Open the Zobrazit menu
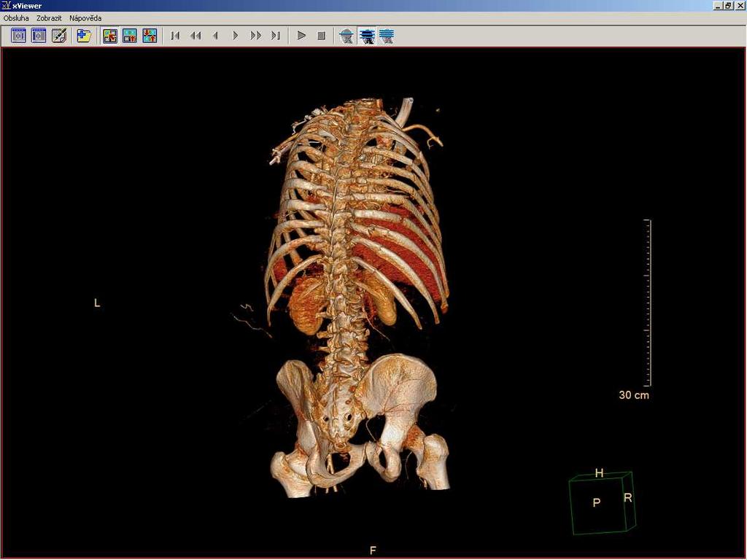This screenshot has width=747, height=560. click(x=49, y=18)
